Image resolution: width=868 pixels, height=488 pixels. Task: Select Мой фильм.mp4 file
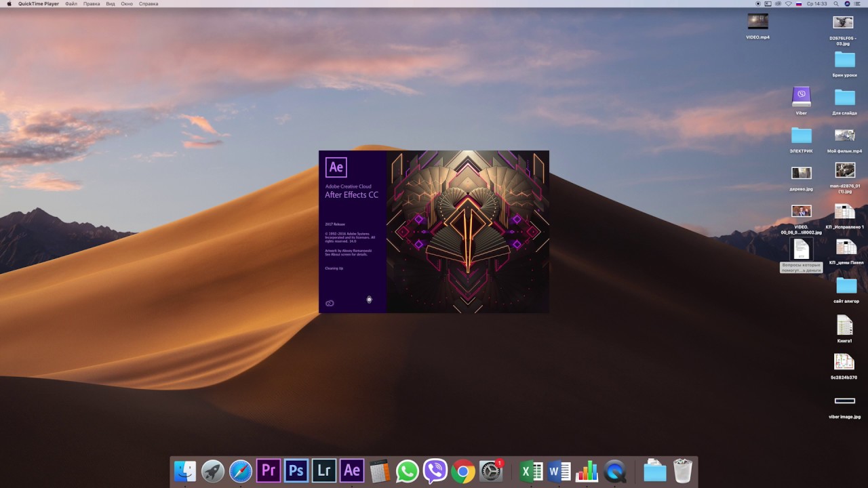(x=845, y=135)
